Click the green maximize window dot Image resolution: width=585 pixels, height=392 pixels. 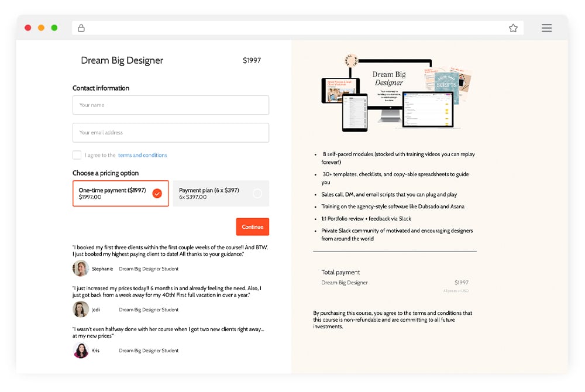(54, 27)
